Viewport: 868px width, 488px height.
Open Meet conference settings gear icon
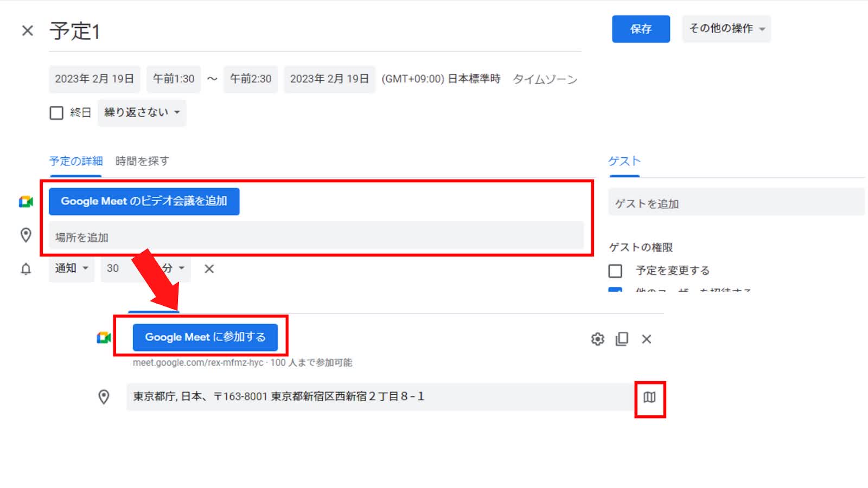click(597, 339)
